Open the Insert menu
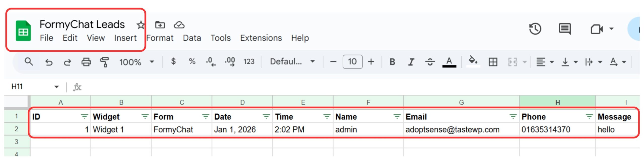This screenshot has width=644, height=164. click(x=125, y=38)
